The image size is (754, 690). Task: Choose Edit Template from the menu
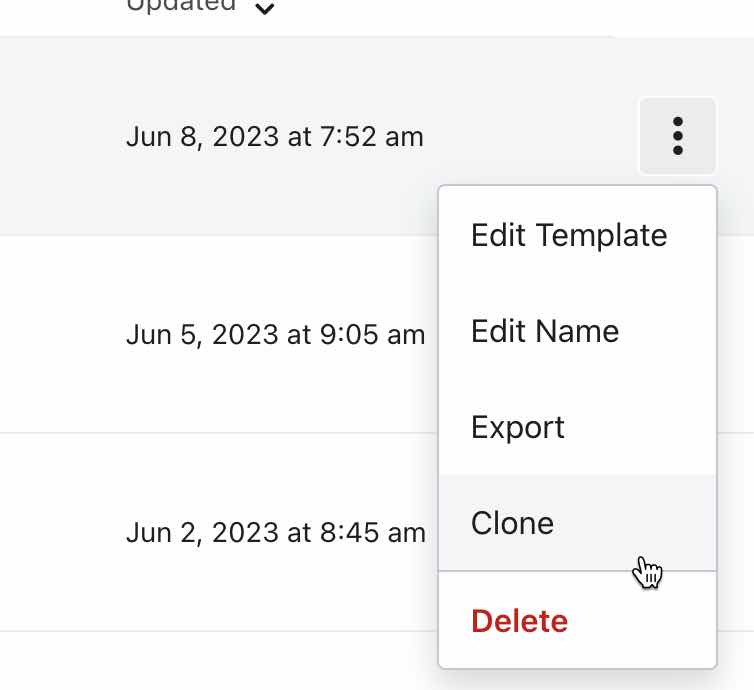569,235
